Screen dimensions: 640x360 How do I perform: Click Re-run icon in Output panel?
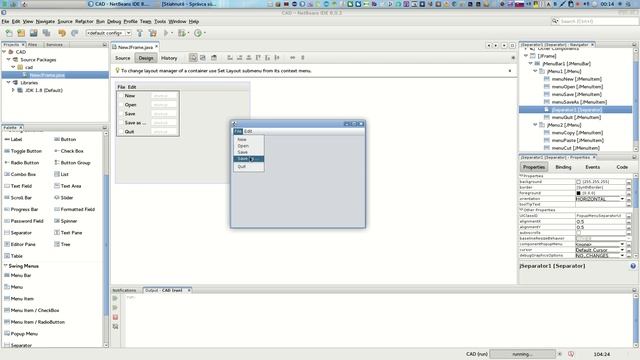116,298
